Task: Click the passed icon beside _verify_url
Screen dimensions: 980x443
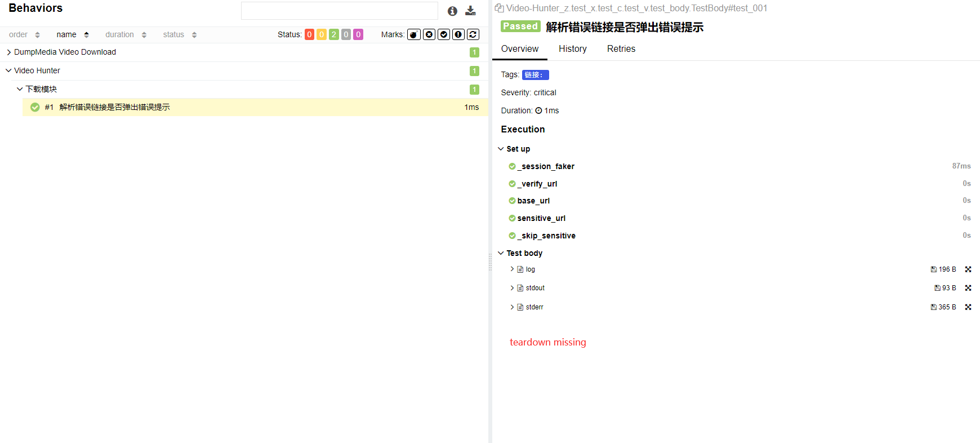Action: point(512,184)
